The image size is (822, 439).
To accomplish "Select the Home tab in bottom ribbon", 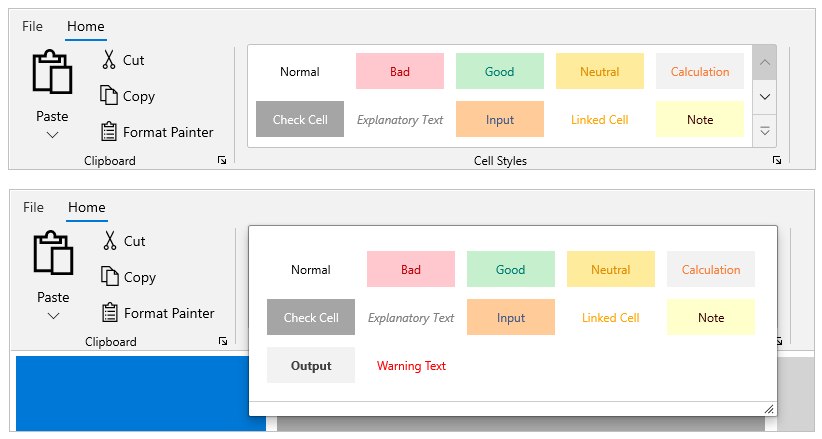I will point(86,207).
